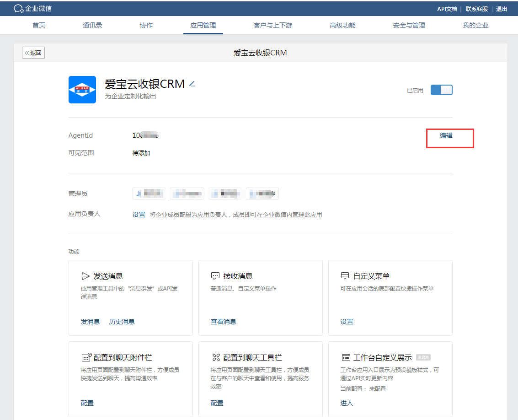Click 设置 in the 自定义菜单 card
This screenshot has height=420, width=518.
tap(347, 322)
